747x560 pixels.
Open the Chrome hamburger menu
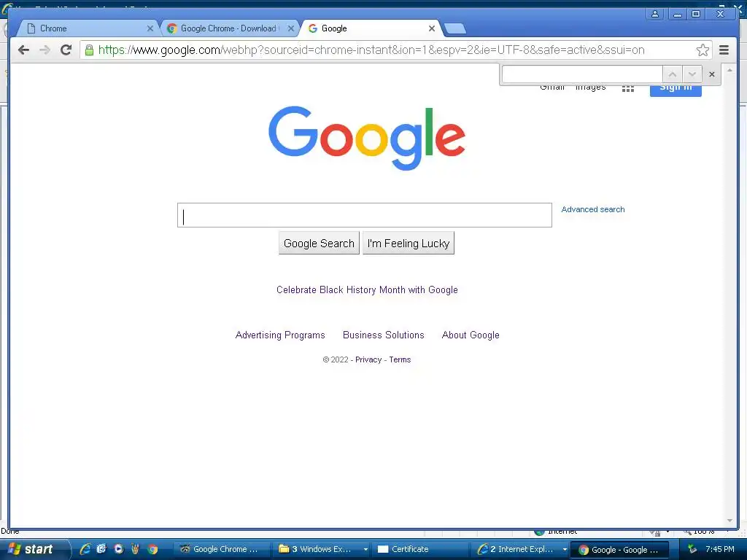724,50
